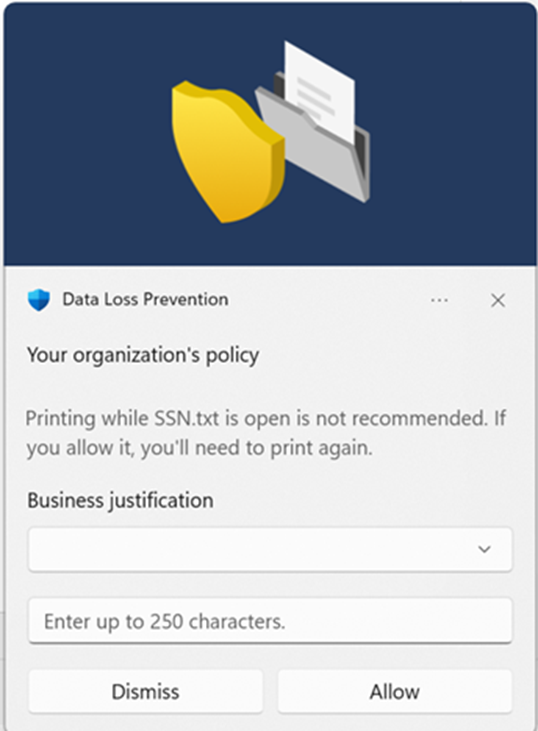538x731 pixels.
Task: Expand the Business justification dropdown chevron
Action: (484, 549)
